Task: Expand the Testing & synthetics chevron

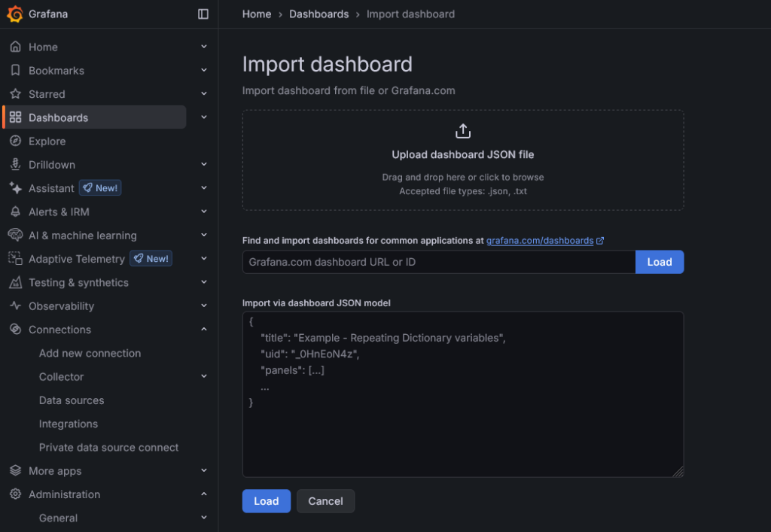Action: coord(204,283)
